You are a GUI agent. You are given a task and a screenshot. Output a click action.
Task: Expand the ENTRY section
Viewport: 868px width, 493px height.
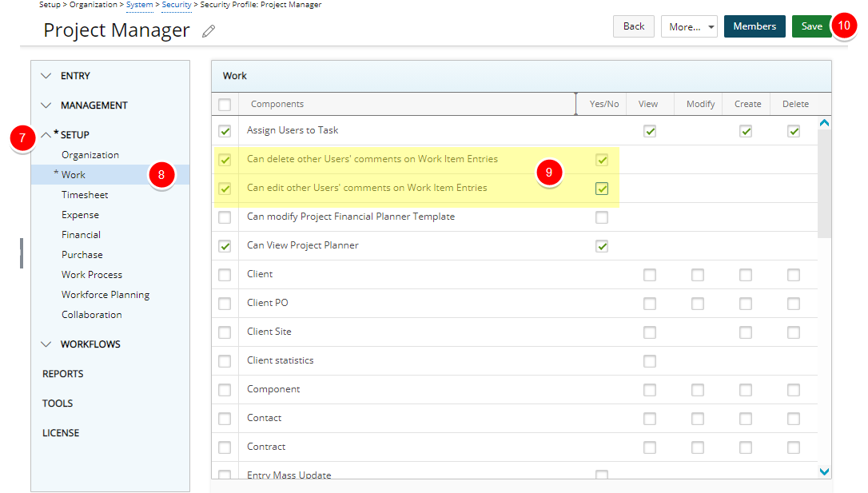[46, 76]
